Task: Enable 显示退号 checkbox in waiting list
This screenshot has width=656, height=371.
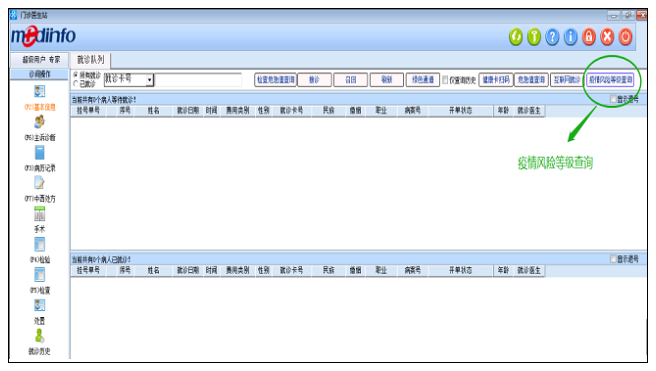Action: coord(613,99)
